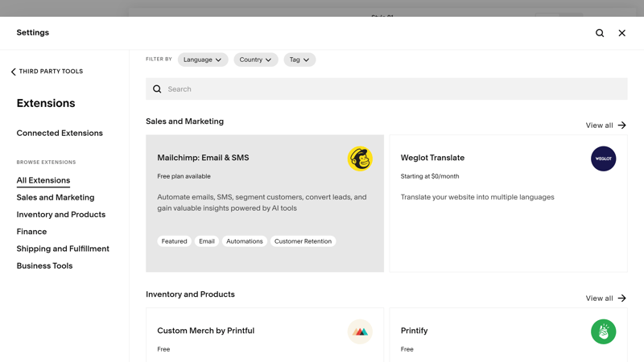
Task: Click the Weglot description about translating website
Action: pos(477,197)
